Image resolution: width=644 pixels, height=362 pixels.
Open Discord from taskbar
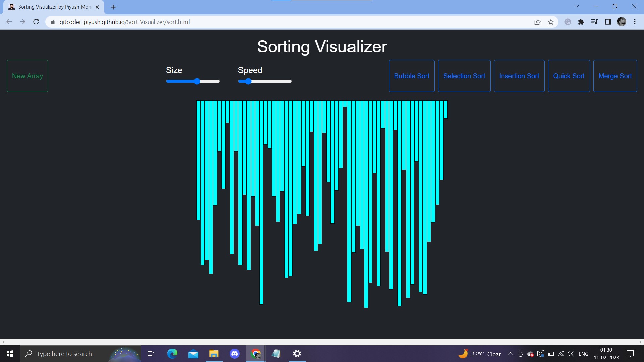click(235, 354)
